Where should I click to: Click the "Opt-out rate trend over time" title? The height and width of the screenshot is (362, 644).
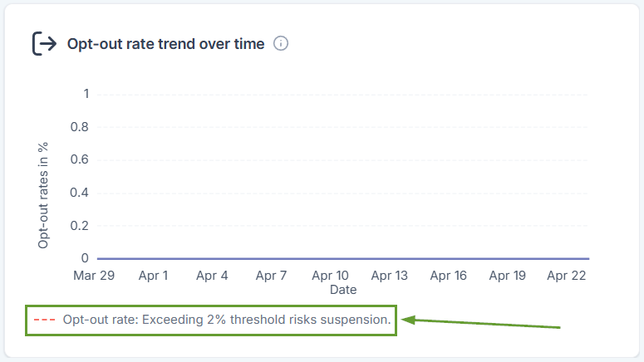(x=165, y=44)
